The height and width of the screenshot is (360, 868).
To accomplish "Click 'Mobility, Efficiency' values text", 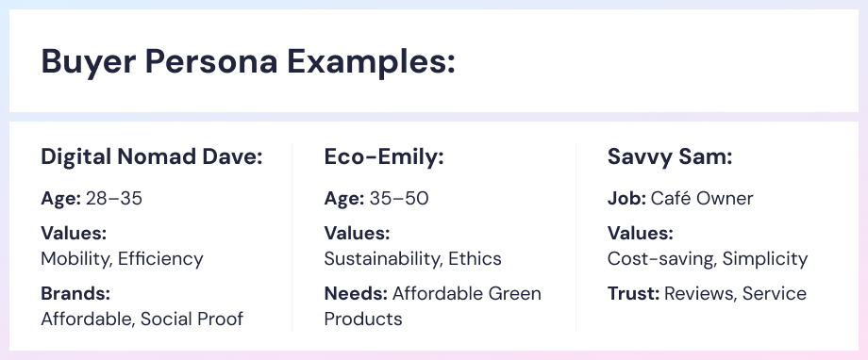I will click(x=123, y=258).
